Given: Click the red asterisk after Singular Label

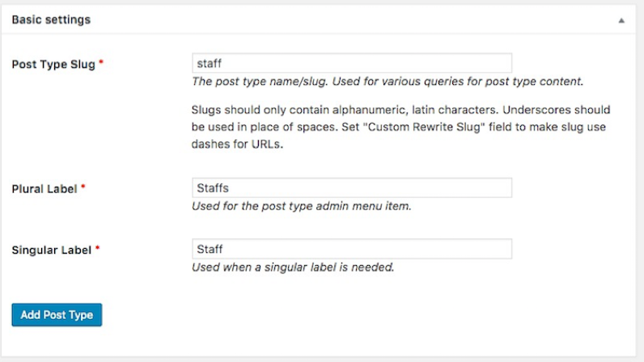Looking at the screenshot, I should [97, 248].
